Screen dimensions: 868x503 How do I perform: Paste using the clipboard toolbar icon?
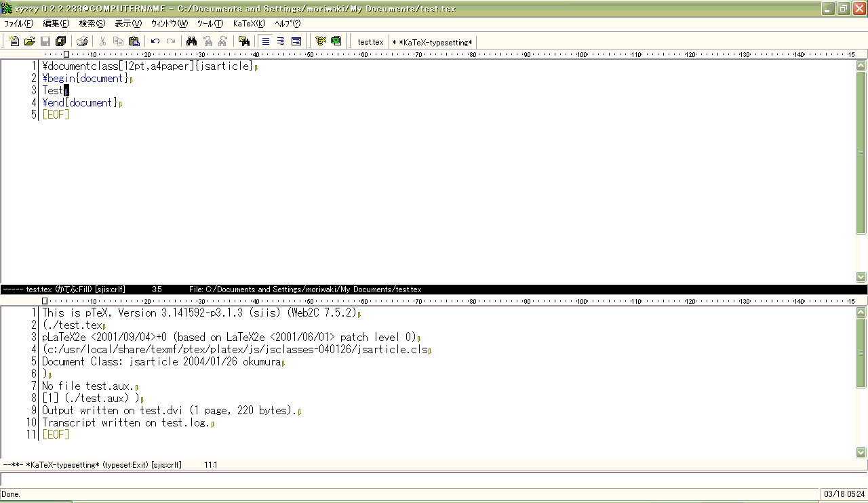134,41
